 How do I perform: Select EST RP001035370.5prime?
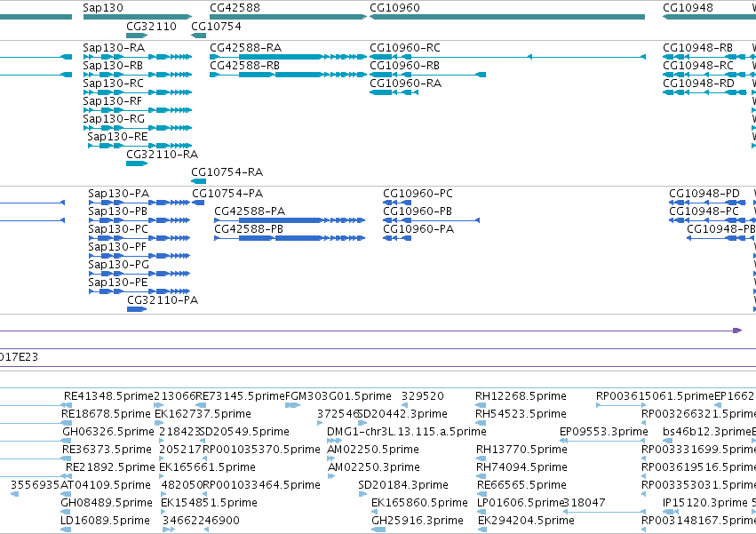[x=261, y=450]
